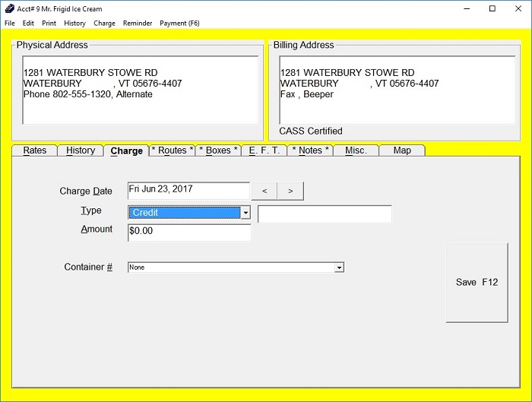532x402 pixels.
Task: Go to the E. F. T. tab
Action: (x=264, y=150)
